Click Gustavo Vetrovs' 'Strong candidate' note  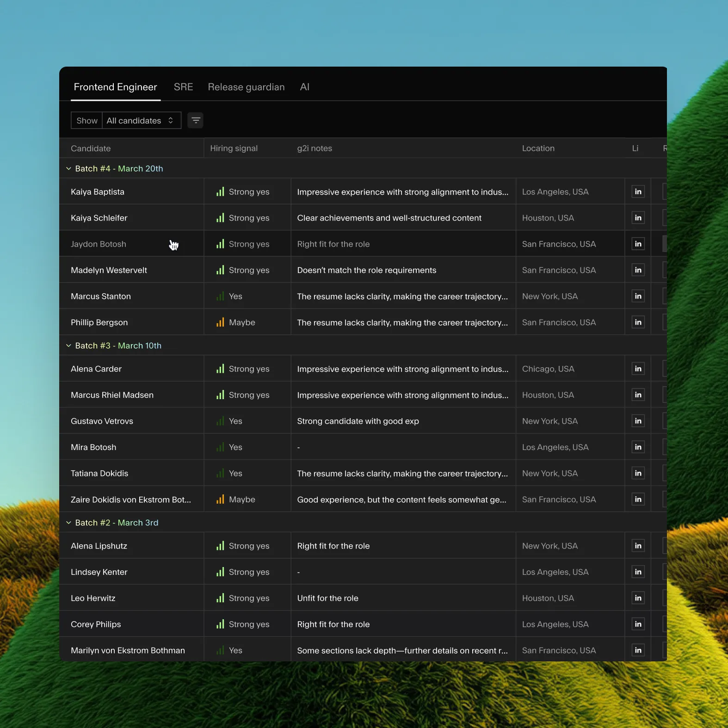pyautogui.click(x=358, y=421)
